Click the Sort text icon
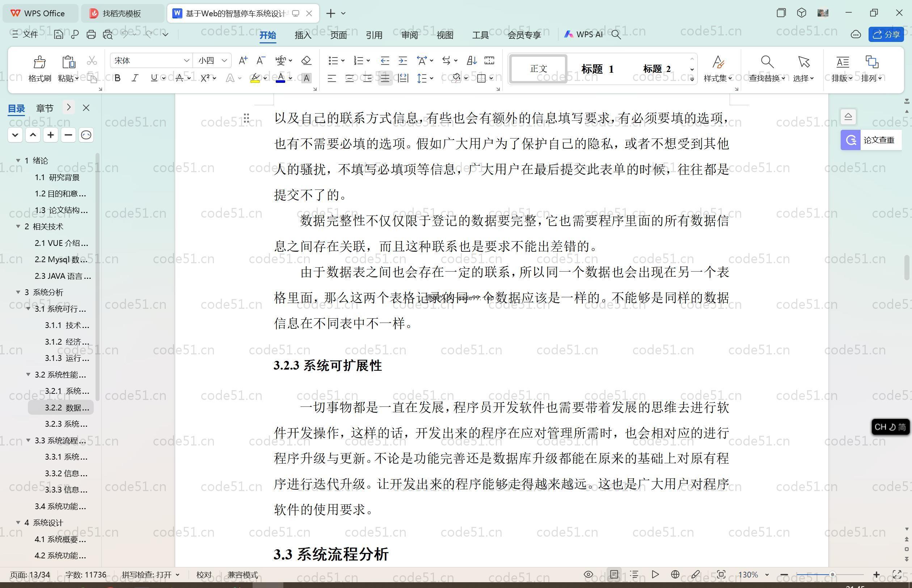Viewport: 912px width, 588px height. [472, 60]
